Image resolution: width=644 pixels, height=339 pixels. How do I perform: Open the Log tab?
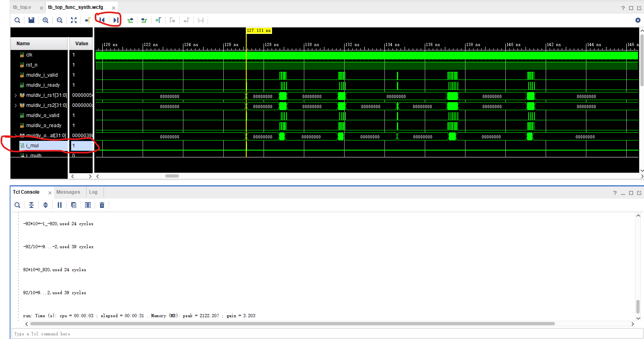[x=93, y=192]
